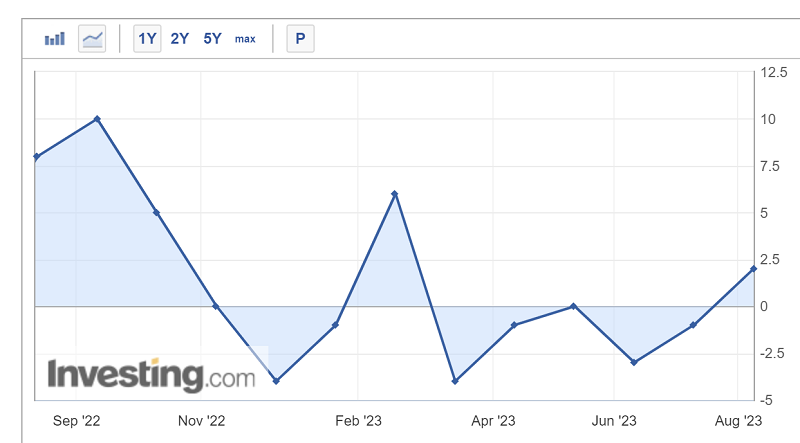This screenshot has width=800, height=443.
Task: Select the last data point at 2
Action: coord(753,269)
